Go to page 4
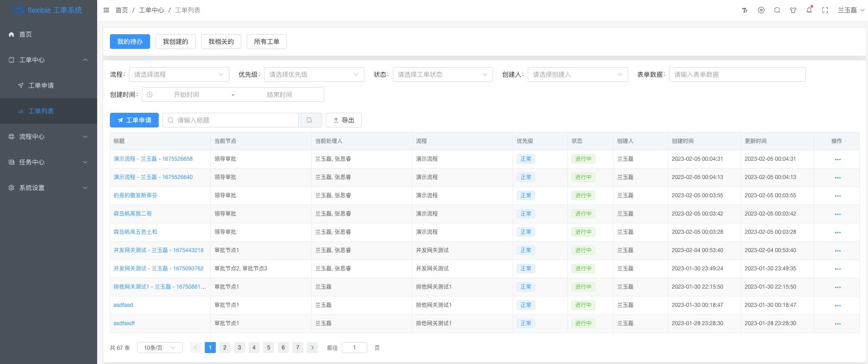Viewport: 868px width, 364px height. pyautogui.click(x=254, y=348)
